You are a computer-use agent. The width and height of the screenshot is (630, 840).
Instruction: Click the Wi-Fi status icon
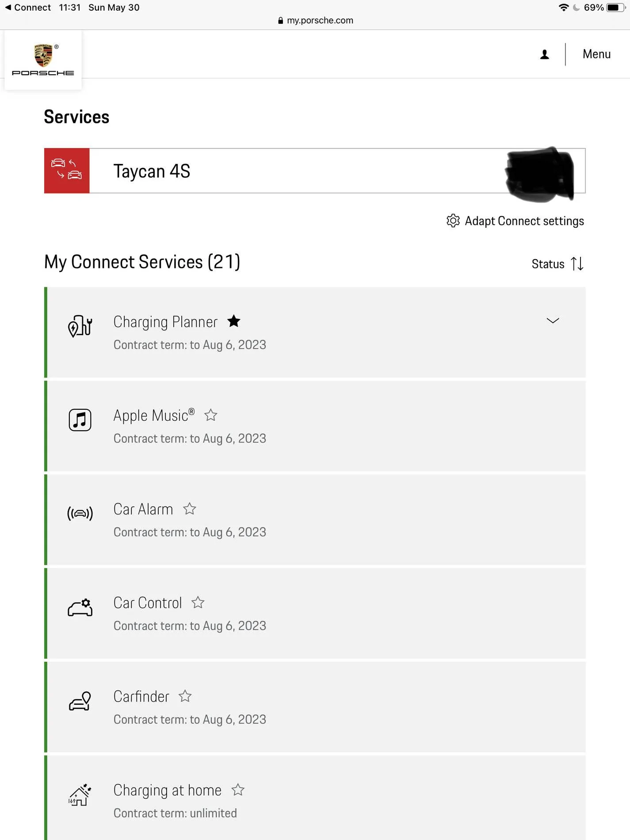(564, 8)
